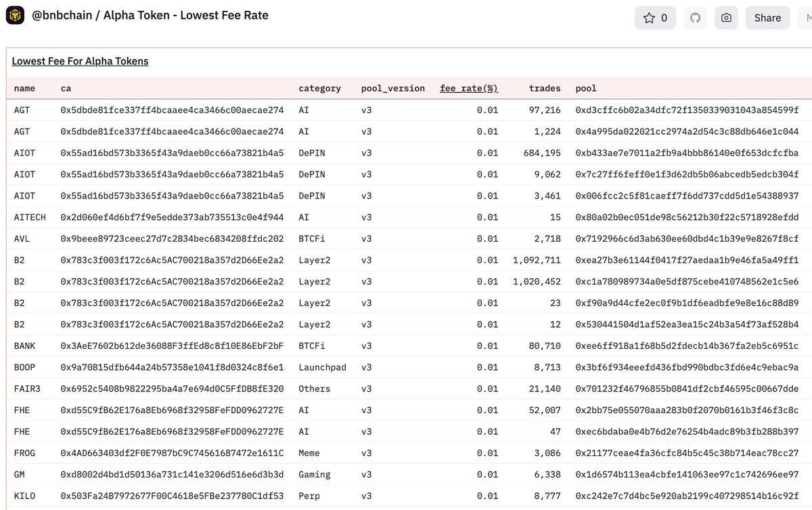
Task: Click the trades value 9,062
Action: pos(547,174)
